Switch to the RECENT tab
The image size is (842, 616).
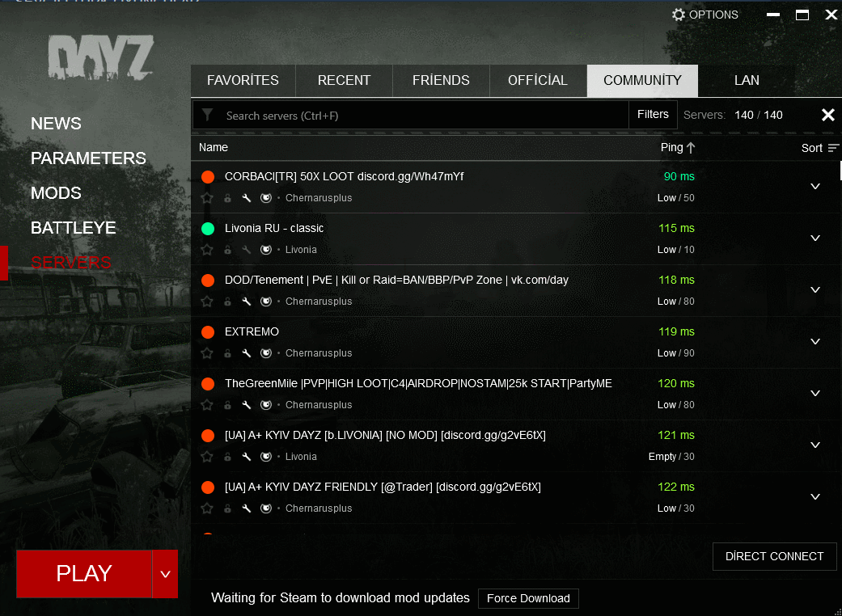coord(345,81)
